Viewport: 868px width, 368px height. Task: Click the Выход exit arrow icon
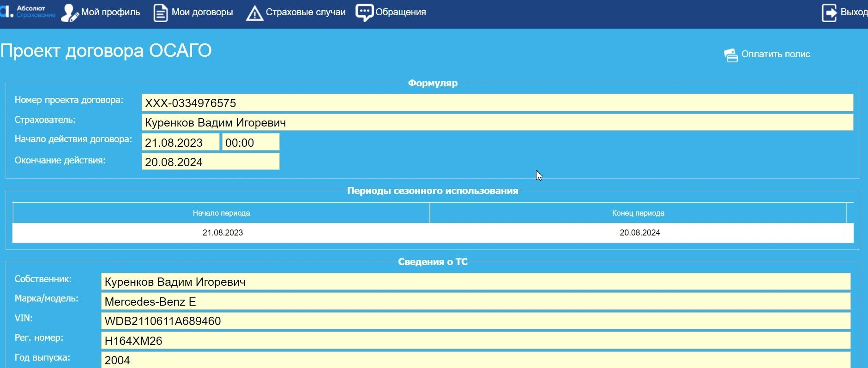click(x=829, y=12)
